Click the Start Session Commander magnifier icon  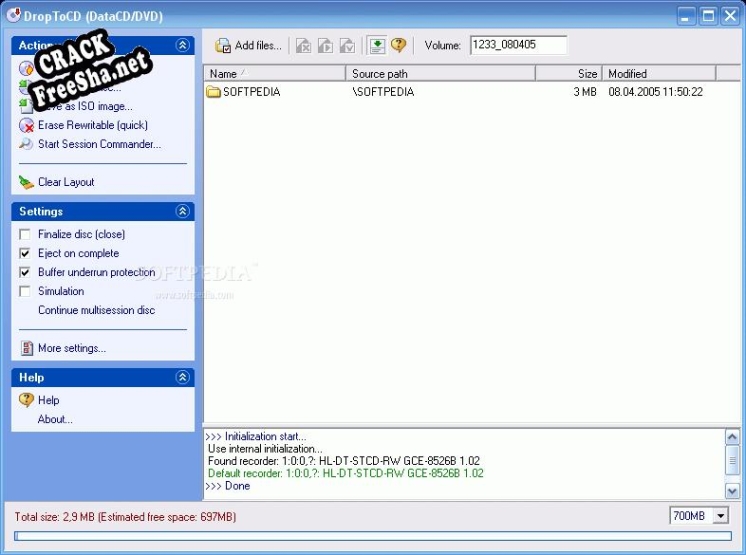click(x=27, y=144)
